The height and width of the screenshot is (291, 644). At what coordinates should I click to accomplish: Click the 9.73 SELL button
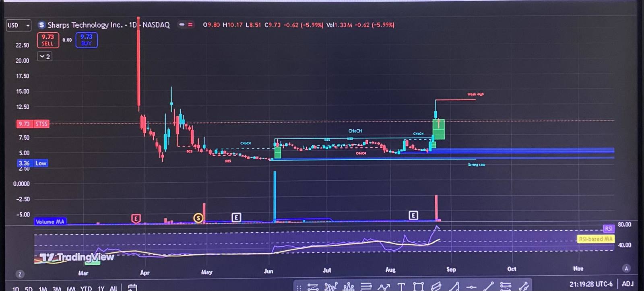(x=48, y=40)
